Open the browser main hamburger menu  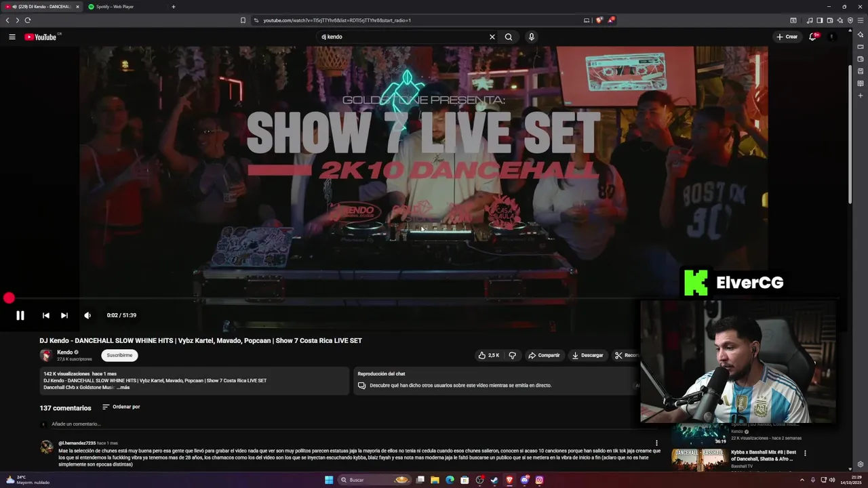[x=861, y=20]
